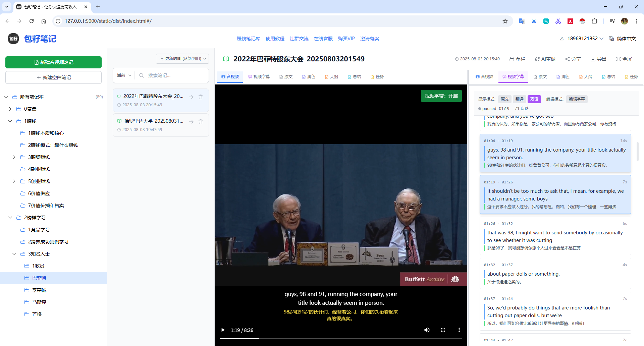Switch the display mode to 翻译
Viewport: 644px width, 346px height.
tap(519, 99)
